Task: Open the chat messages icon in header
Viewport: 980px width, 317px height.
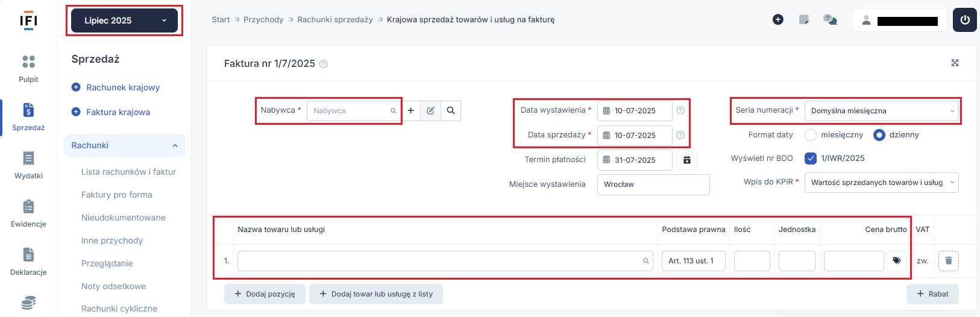Action: point(830,20)
